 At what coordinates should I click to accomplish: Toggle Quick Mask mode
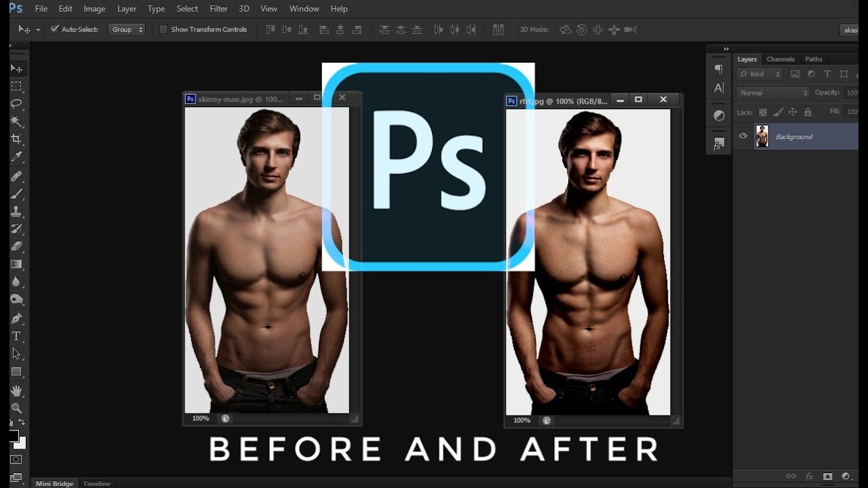pos(16,460)
